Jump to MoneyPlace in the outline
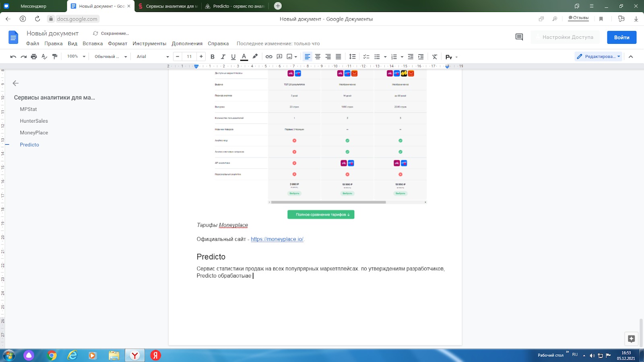Screen dimensions: 644x362 coord(34,133)
